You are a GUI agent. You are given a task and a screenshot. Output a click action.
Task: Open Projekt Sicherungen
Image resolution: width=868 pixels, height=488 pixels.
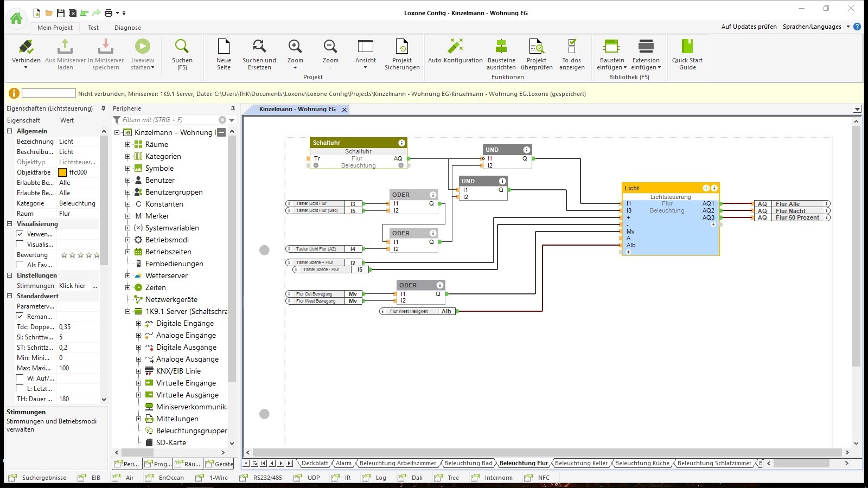[401, 47]
